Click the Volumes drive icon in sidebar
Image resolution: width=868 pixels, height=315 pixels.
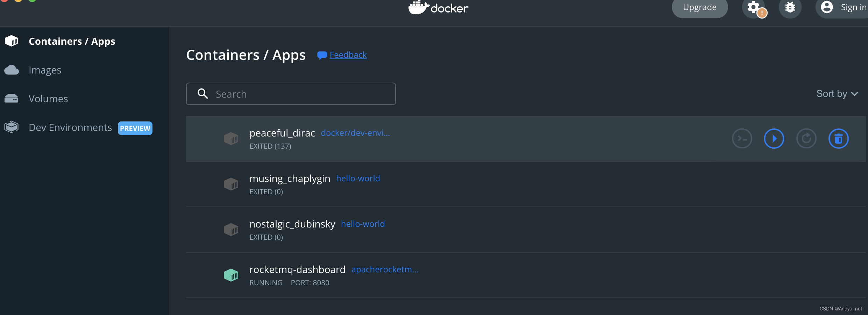click(12, 99)
